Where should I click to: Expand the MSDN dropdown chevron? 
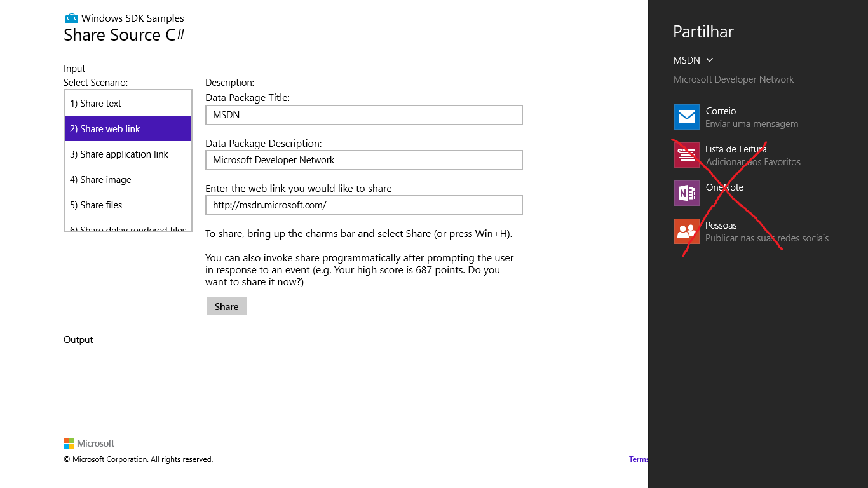coord(710,60)
